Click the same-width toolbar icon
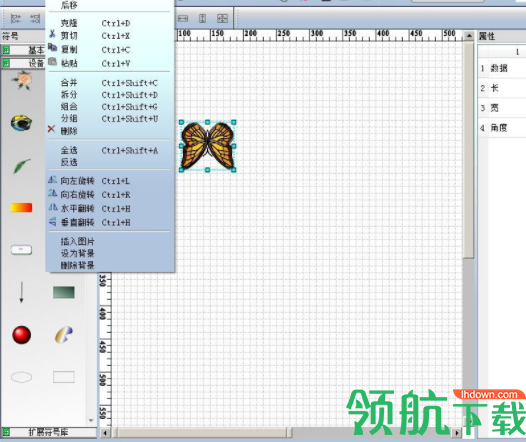 [x=183, y=18]
